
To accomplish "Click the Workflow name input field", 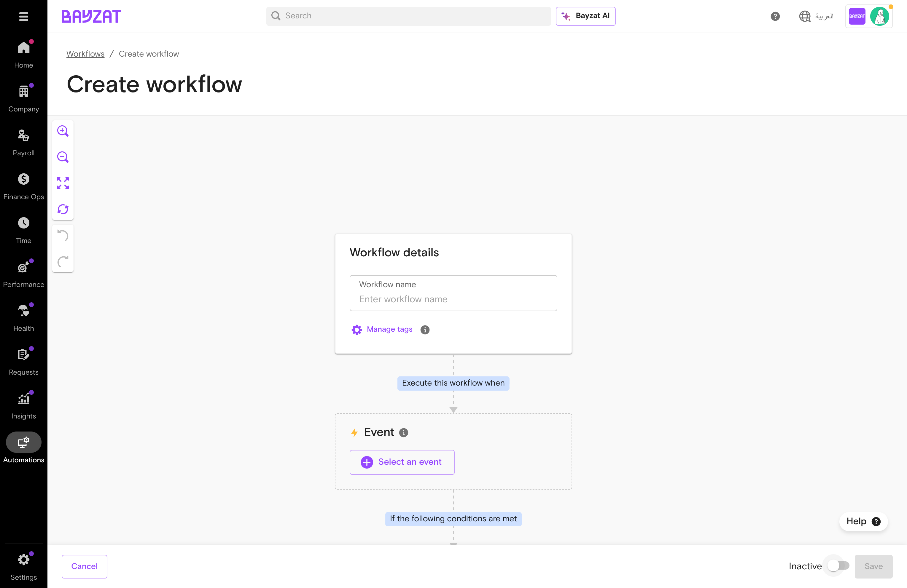I will click(x=453, y=293).
